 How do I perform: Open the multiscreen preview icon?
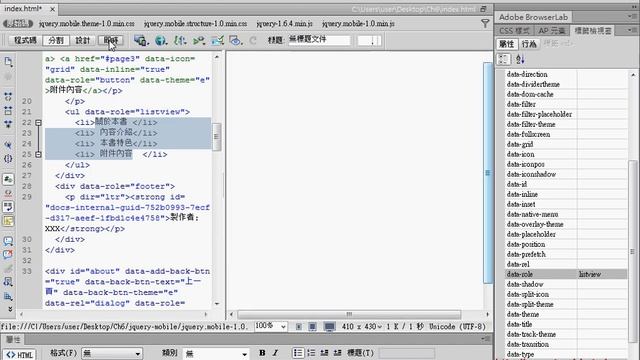(141, 40)
